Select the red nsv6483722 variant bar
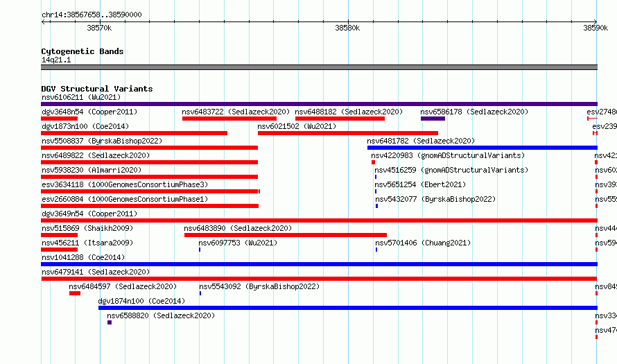This screenshot has height=364, width=617. coord(229,119)
